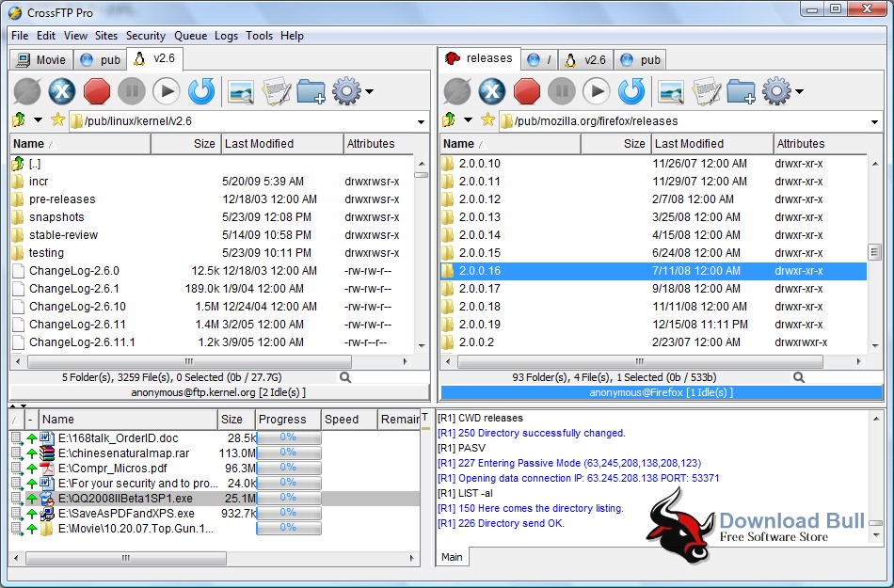Click the notepad edit icon in the kernel v2.6 pane

tap(276, 91)
